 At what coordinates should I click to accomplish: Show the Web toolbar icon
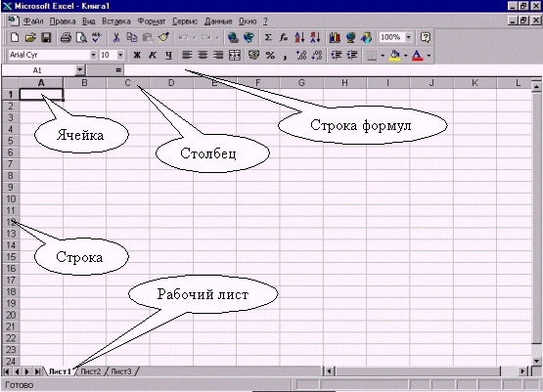[249, 37]
